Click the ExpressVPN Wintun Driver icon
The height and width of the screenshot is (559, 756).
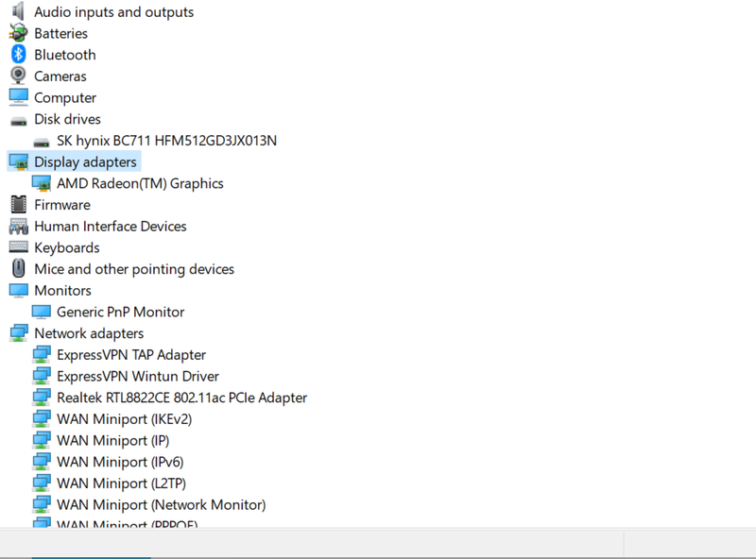point(41,376)
